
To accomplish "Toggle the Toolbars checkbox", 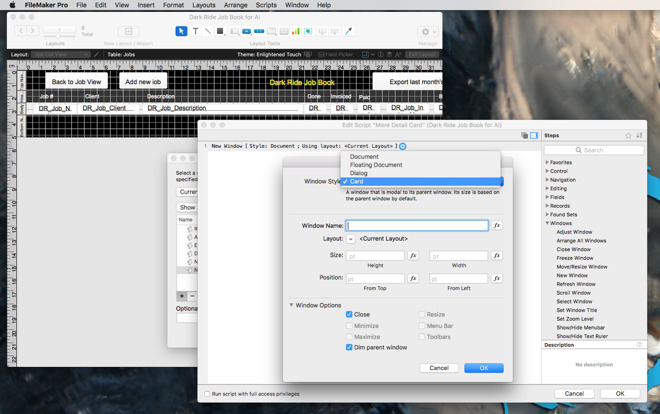I will tap(421, 337).
